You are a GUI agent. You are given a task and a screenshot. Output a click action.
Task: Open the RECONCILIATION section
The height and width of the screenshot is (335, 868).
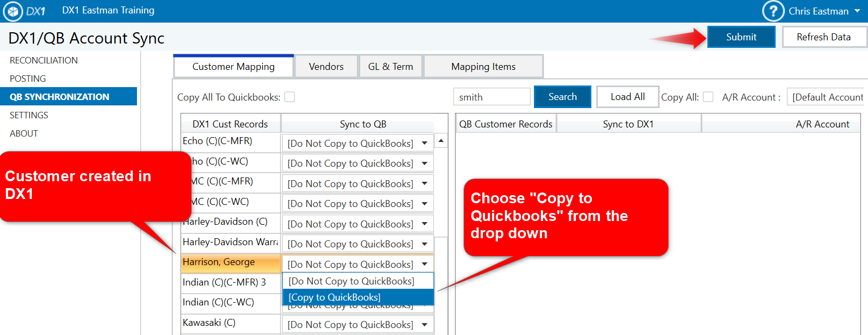(x=44, y=60)
